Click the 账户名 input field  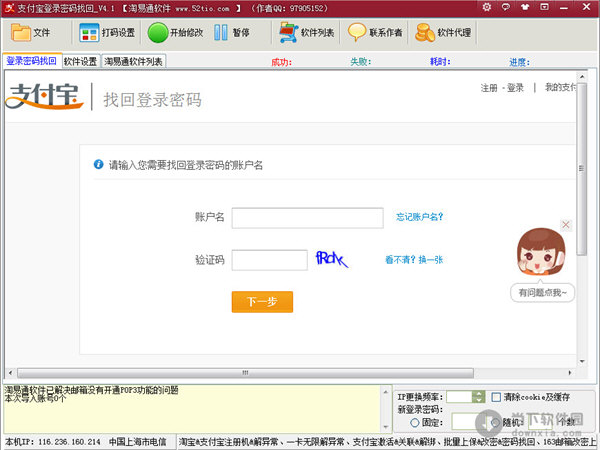[308, 218]
